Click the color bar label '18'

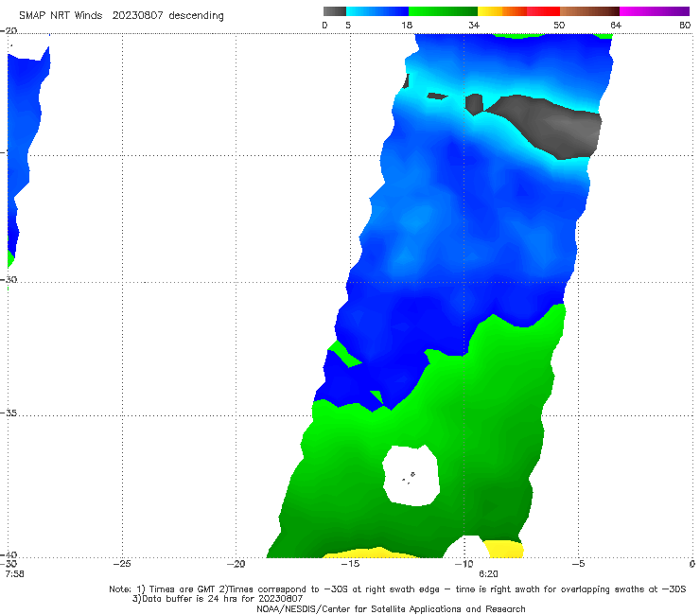[407, 25]
